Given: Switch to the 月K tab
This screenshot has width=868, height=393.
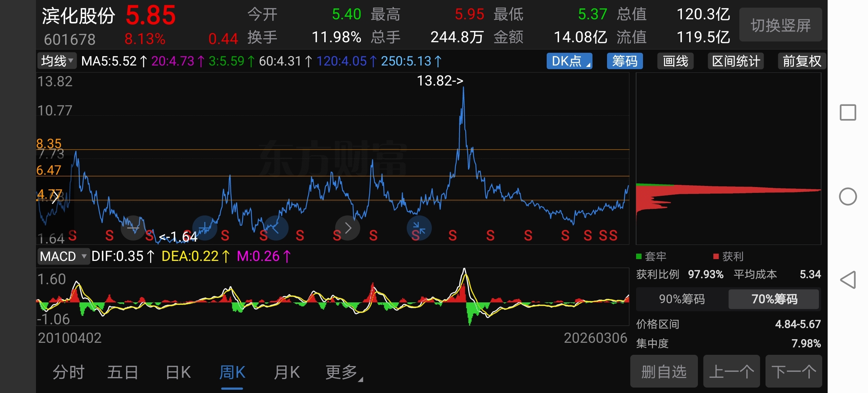Looking at the screenshot, I should coord(286,373).
